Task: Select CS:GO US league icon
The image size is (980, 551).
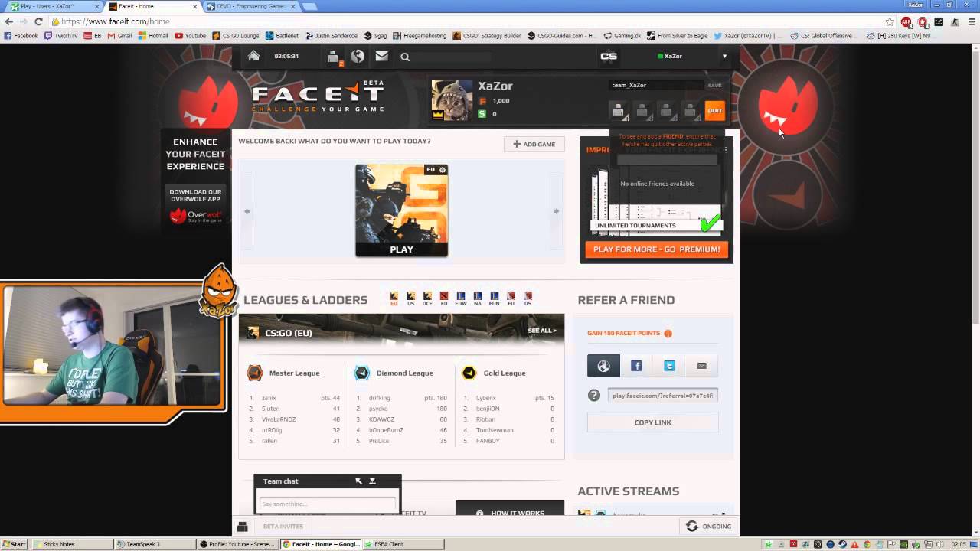Action: tap(410, 298)
